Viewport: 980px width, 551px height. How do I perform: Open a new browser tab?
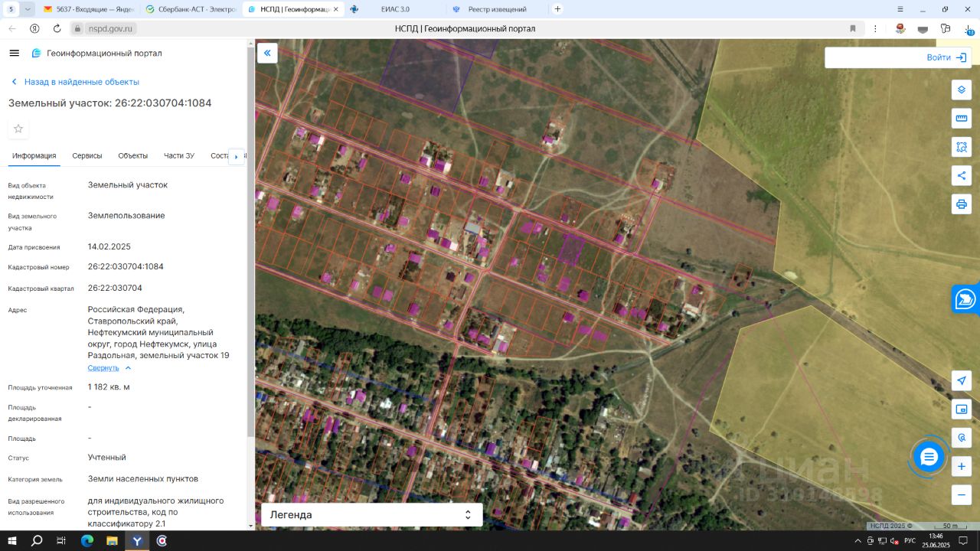tap(557, 9)
